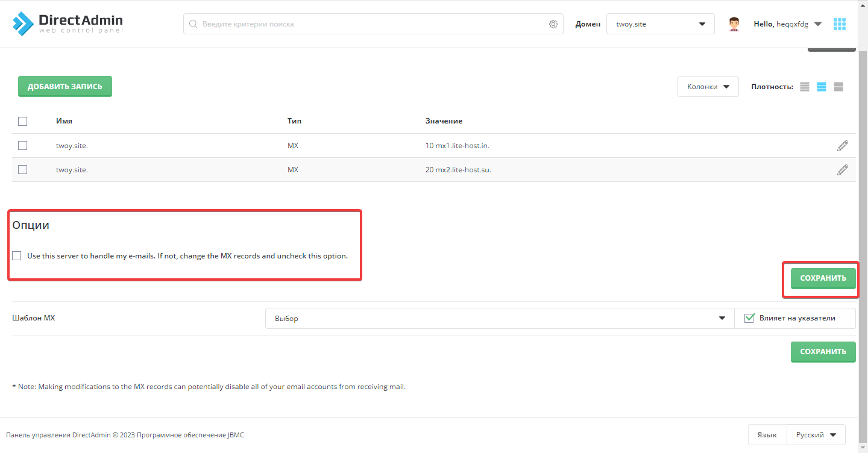The width and height of the screenshot is (868, 453).
Task: Click the Имя column header
Action: (x=64, y=121)
